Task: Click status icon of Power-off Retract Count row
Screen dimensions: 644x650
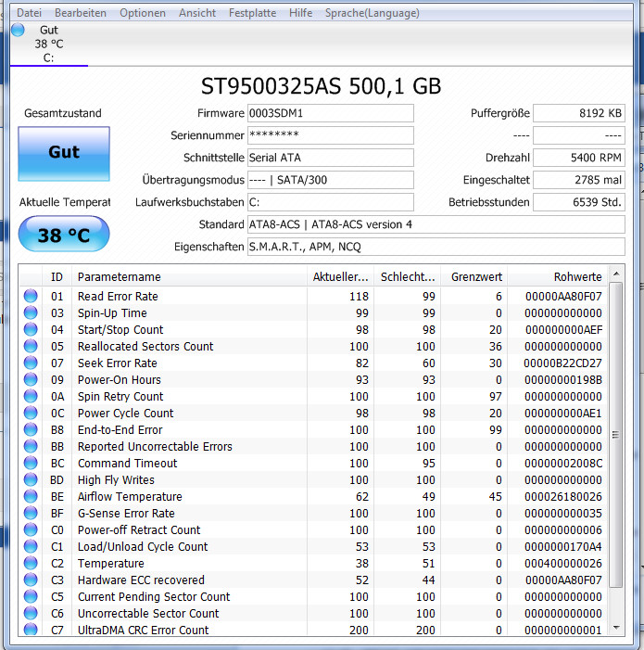Action: point(31,529)
